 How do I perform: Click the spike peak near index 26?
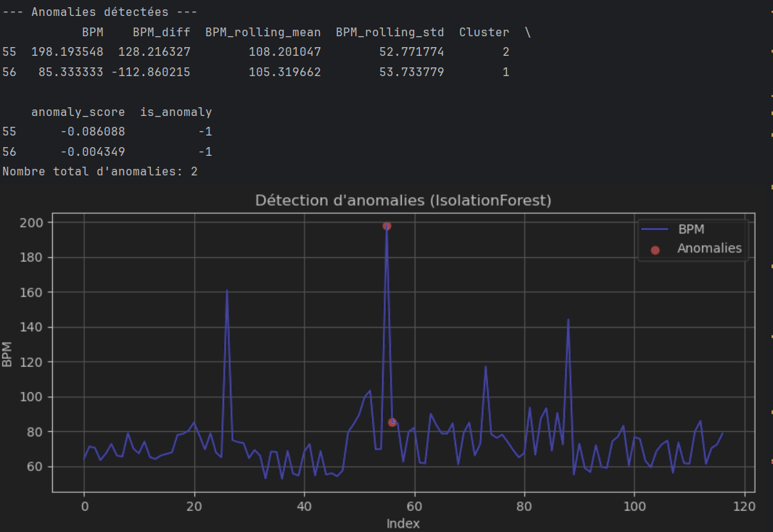pyautogui.click(x=227, y=291)
